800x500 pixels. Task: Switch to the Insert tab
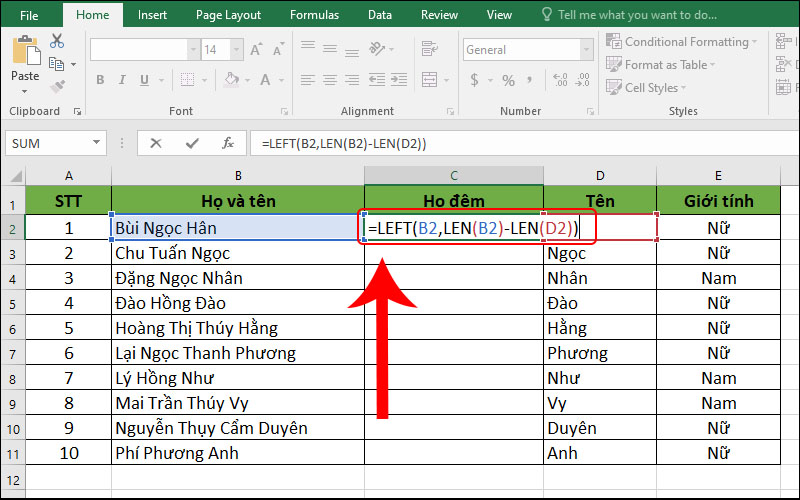click(152, 15)
